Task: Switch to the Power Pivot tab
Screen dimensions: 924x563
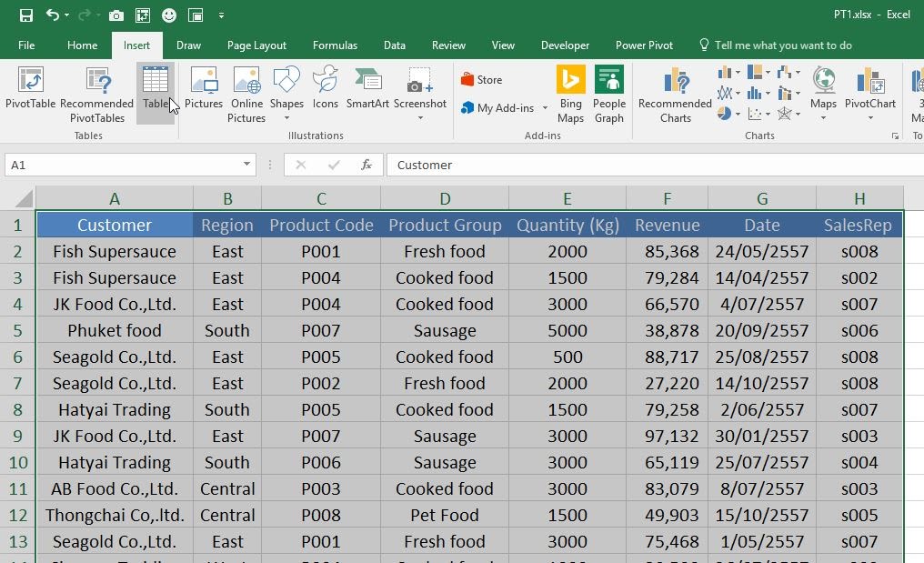Action: point(644,45)
